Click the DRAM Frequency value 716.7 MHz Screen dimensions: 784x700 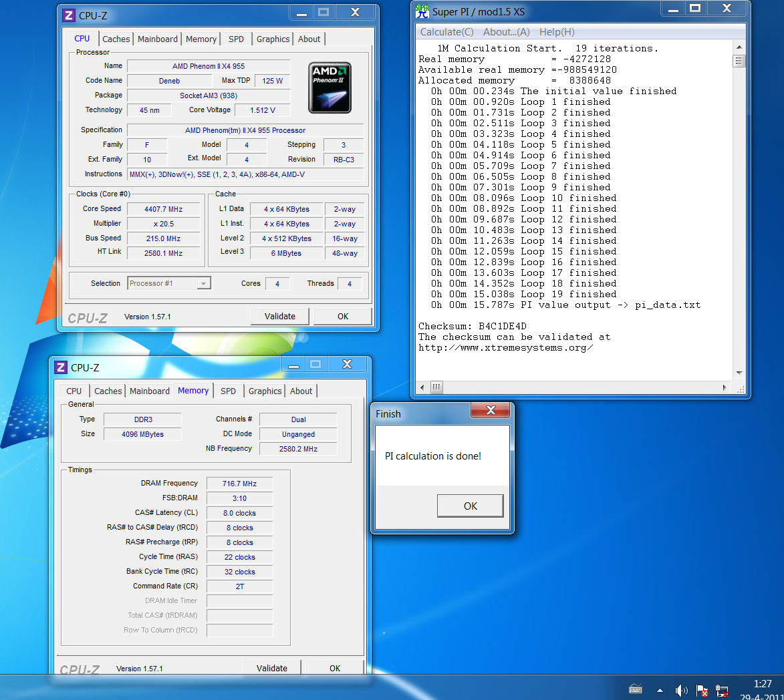[239, 484]
